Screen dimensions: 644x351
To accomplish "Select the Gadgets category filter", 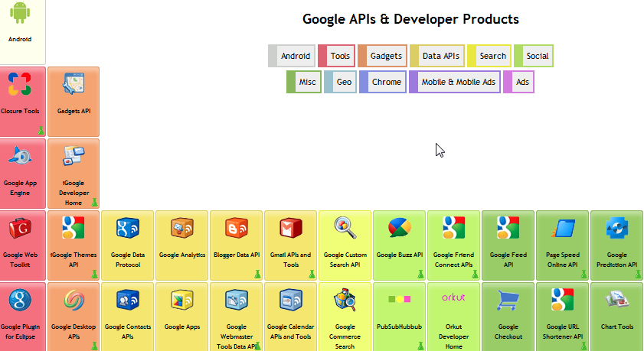I will 382,56.
